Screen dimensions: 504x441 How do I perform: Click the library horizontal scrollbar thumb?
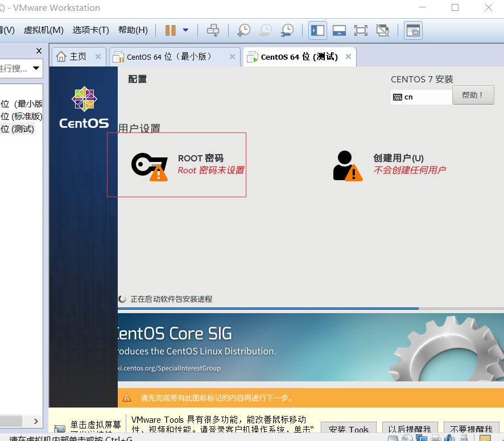tap(11, 421)
